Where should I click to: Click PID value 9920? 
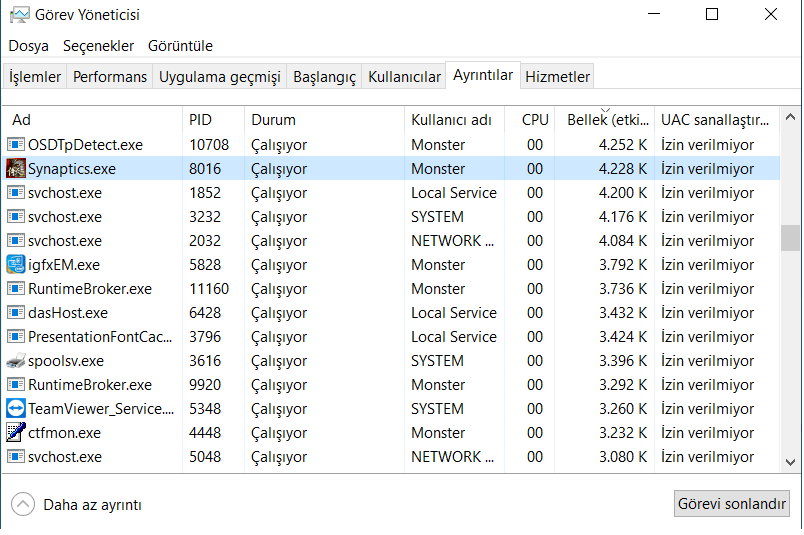pos(205,385)
